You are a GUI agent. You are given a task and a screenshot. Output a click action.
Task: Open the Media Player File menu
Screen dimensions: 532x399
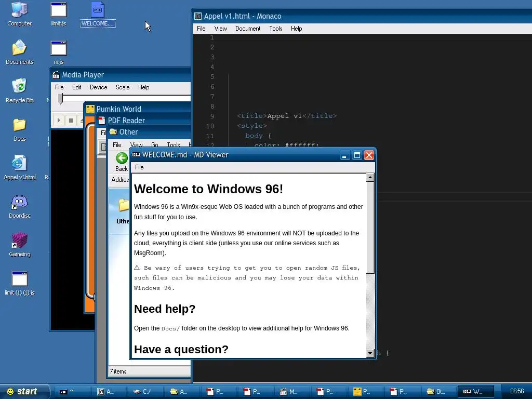tap(59, 87)
